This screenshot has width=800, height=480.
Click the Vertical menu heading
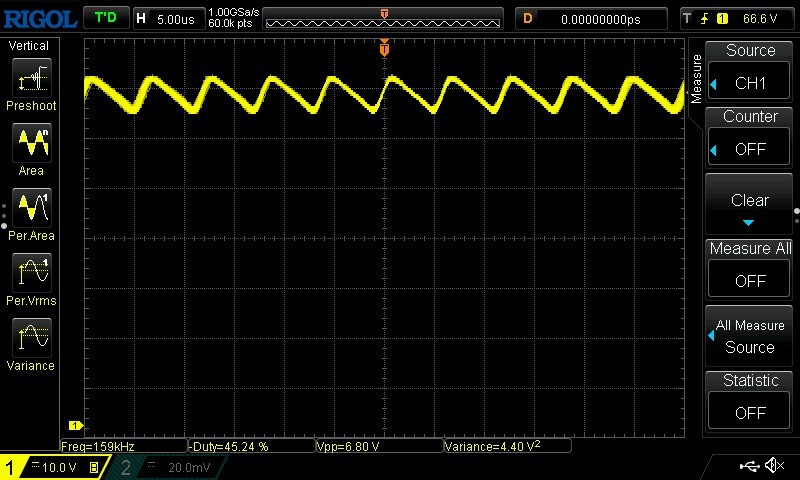click(x=29, y=45)
